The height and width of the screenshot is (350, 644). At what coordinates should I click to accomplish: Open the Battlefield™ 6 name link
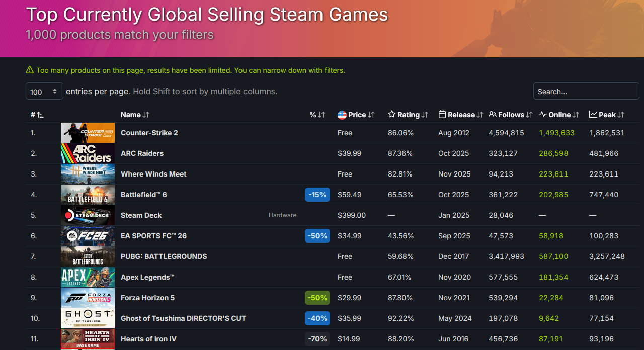144,195
